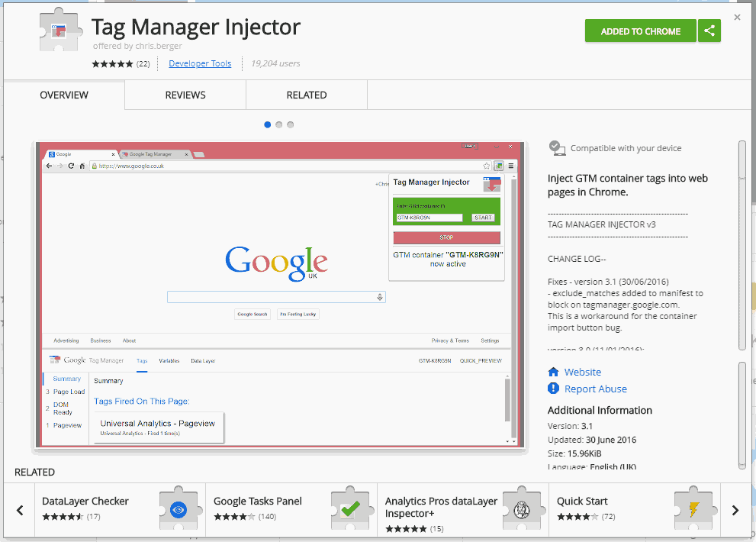This screenshot has height=542, width=756.
Task: Select the first screenshot carousel dot
Action: click(x=268, y=124)
